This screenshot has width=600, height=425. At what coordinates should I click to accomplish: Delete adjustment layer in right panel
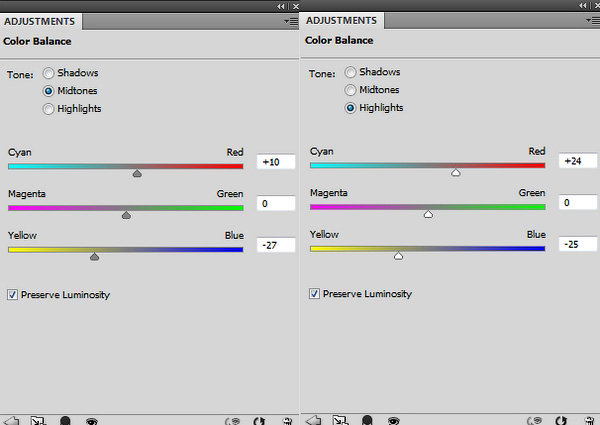[x=589, y=420]
